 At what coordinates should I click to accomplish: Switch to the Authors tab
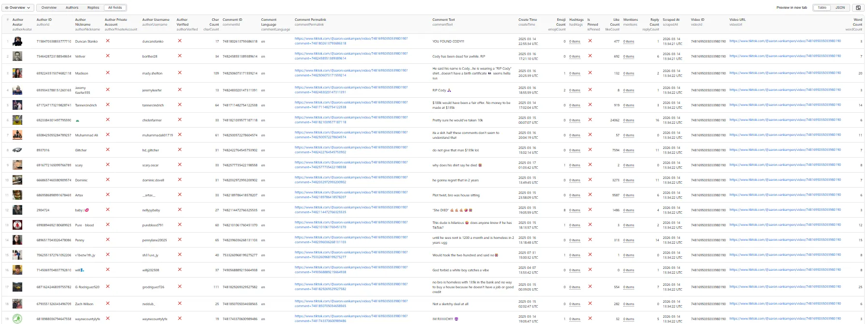pos(72,8)
